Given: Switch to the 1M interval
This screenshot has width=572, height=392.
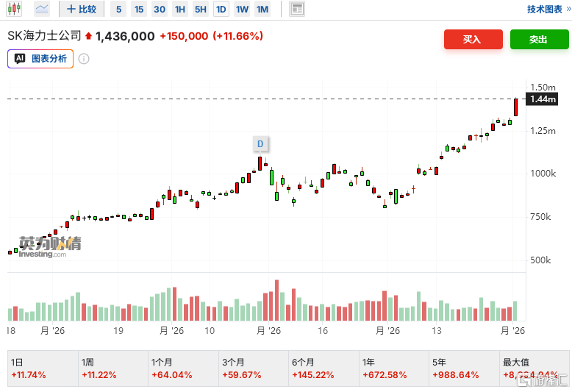Looking at the screenshot, I should coord(262,9).
